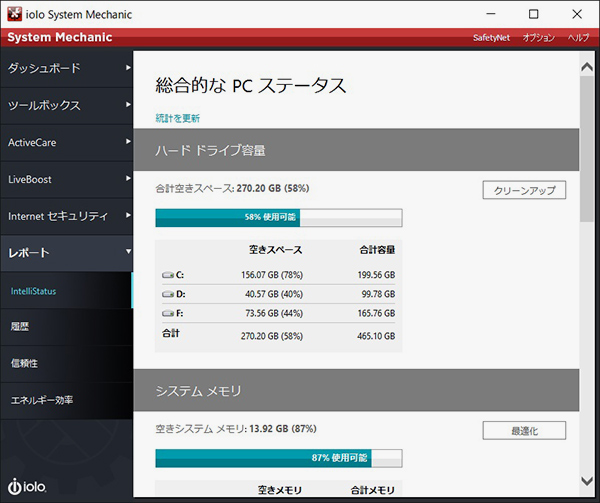The width and height of the screenshot is (600, 503).
Task: Open the 信頼性 report page
Action: (66, 363)
